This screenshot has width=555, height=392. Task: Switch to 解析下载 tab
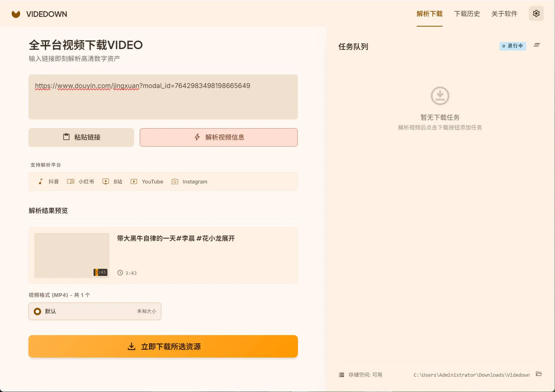(430, 14)
